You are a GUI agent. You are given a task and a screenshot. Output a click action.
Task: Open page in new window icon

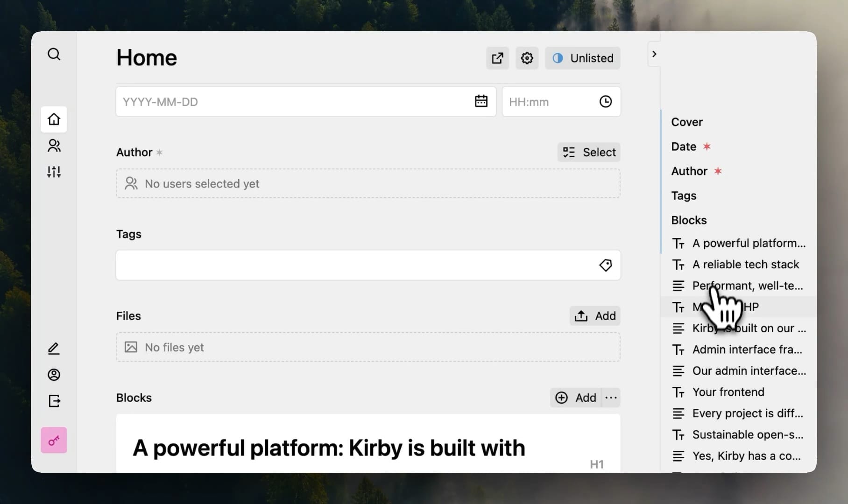[497, 58]
